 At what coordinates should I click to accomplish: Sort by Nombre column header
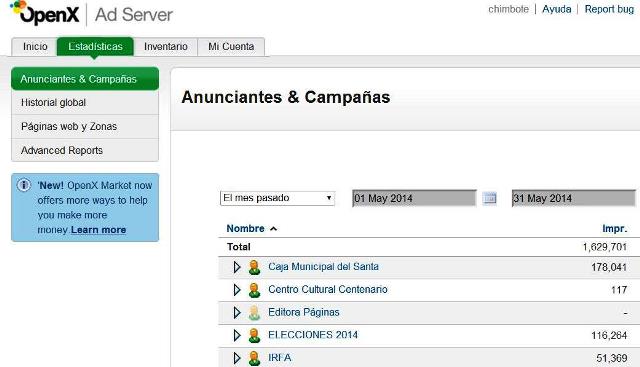pos(245,229)
